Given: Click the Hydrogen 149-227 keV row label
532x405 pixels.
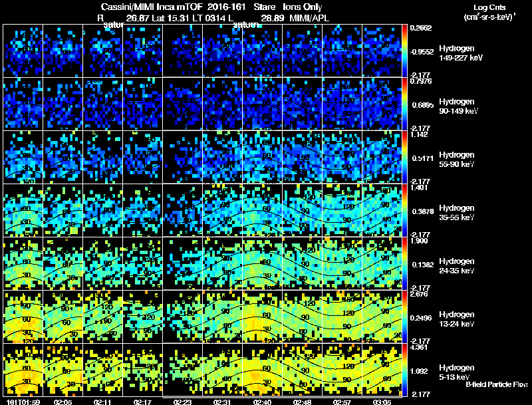Looking at the screenshot, I should click(460, 53).
